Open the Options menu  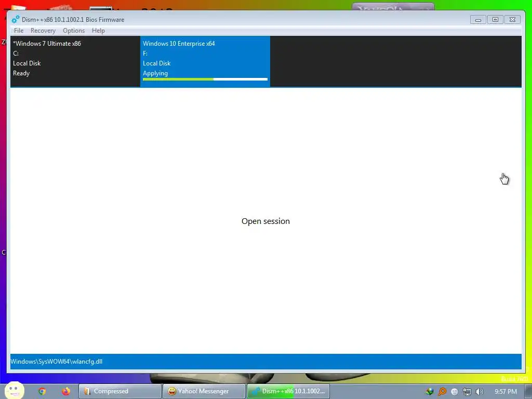[x=74, y=31]
